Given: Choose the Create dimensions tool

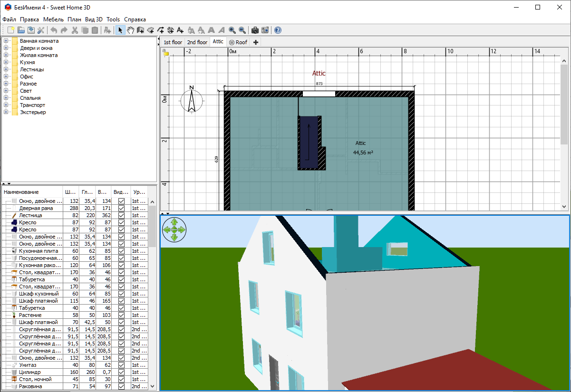Looking at the screenshot, I should 170,30.
